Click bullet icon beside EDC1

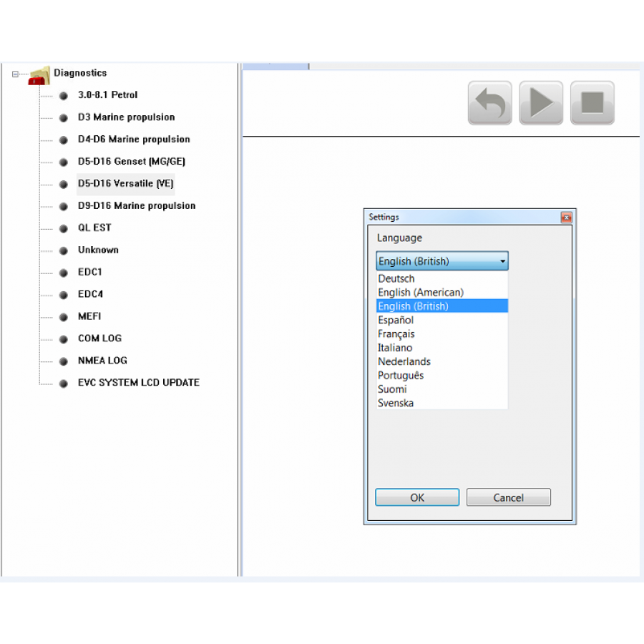[x=63, y=273]
